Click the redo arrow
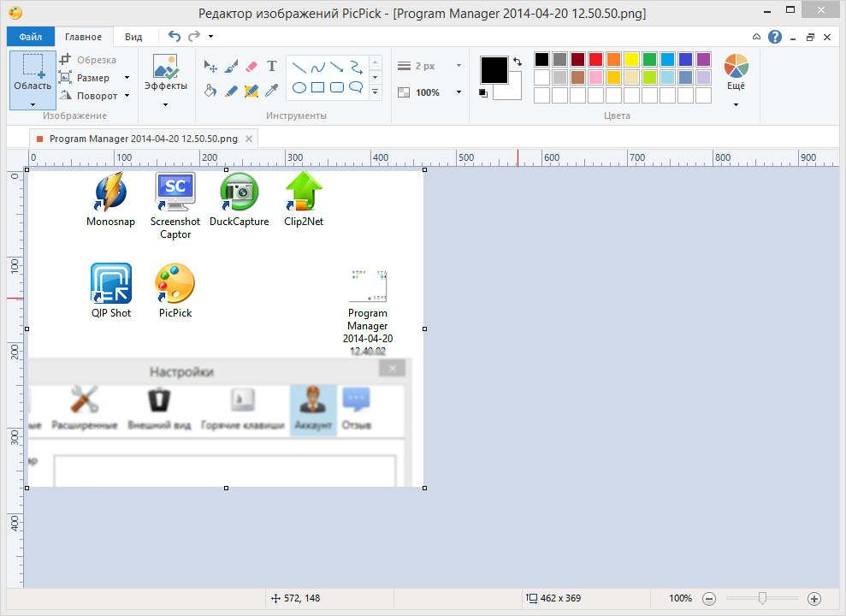Screen dimensions: 846x616 [194, 36]
